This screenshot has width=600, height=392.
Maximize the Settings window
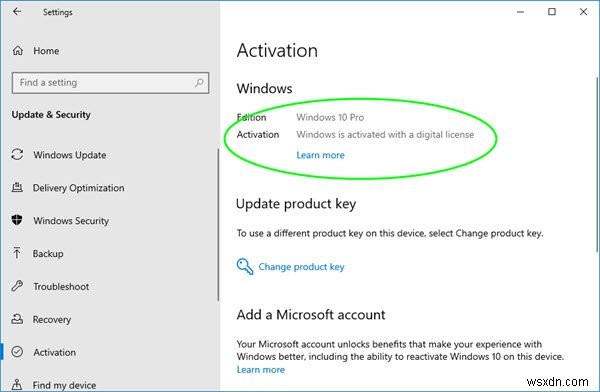[552, 12]
